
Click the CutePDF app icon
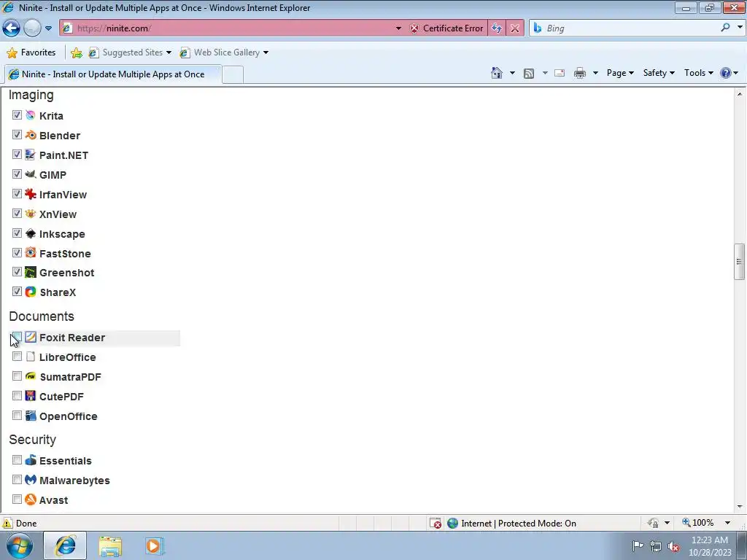tap(31, 396)
